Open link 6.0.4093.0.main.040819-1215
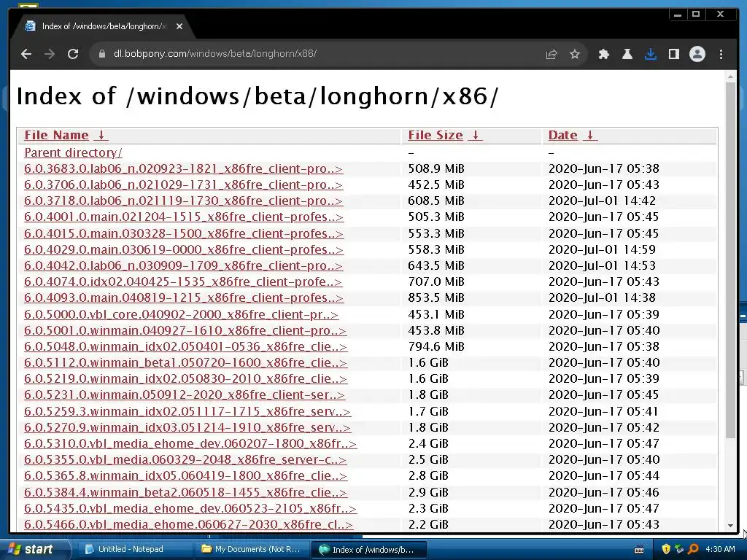 [184, 298]
